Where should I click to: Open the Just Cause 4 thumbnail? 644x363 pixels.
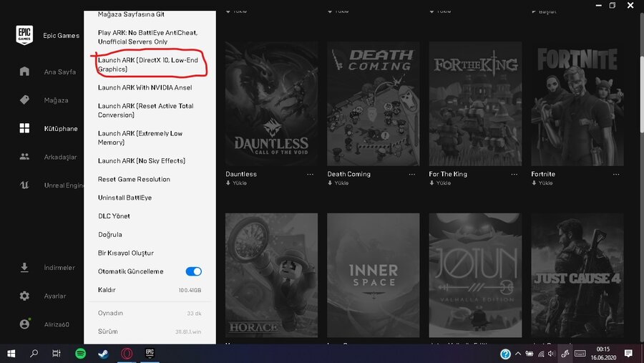[577, 275]
